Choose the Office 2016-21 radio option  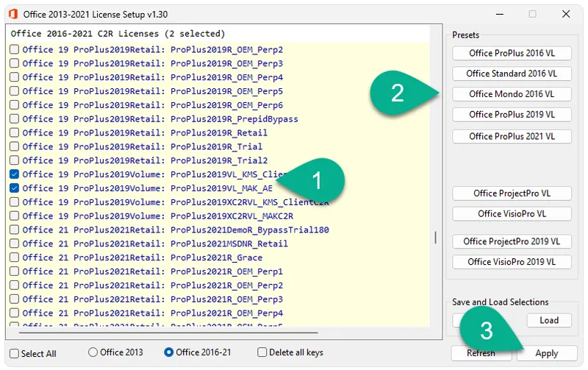point(171,352)
